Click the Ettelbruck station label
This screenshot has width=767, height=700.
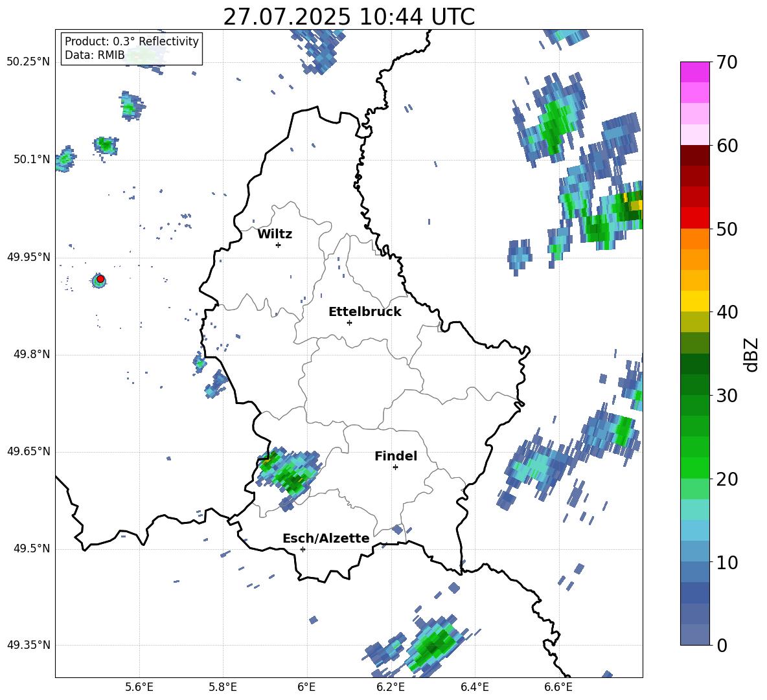(x=365, y=312)
